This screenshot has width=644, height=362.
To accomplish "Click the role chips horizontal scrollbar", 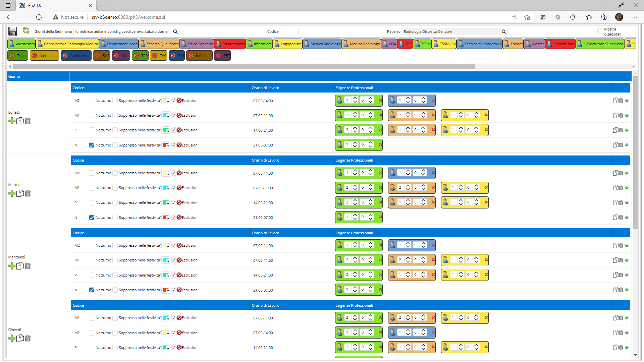I will click(x=244, y=66).
